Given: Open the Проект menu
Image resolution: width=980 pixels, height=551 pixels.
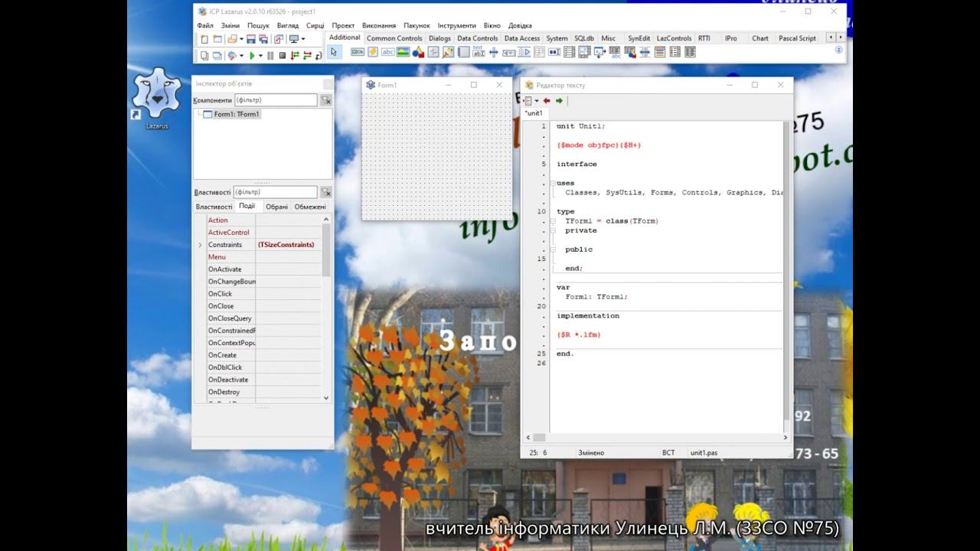Looking at the screenshot, I should tap(343, 25).
